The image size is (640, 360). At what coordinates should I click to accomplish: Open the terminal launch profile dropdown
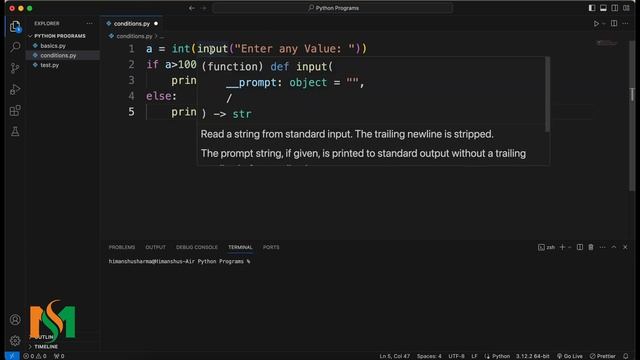[x=570, y=247]
